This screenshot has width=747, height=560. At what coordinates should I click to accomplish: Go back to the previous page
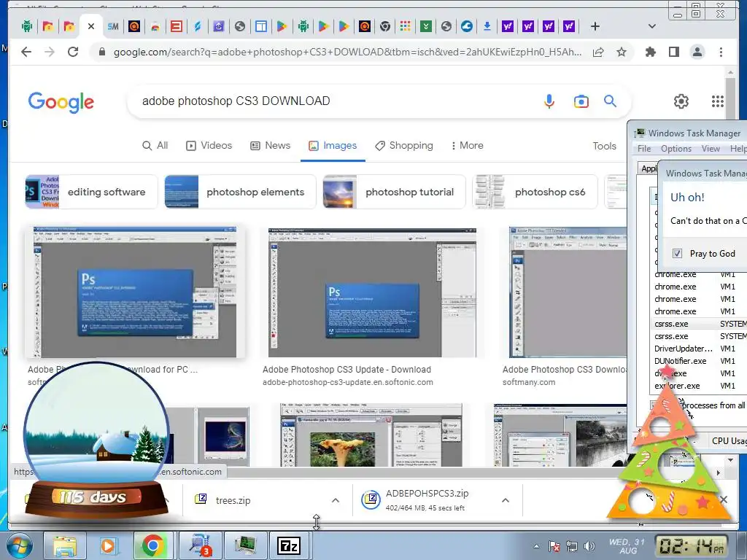click(26, 52)
